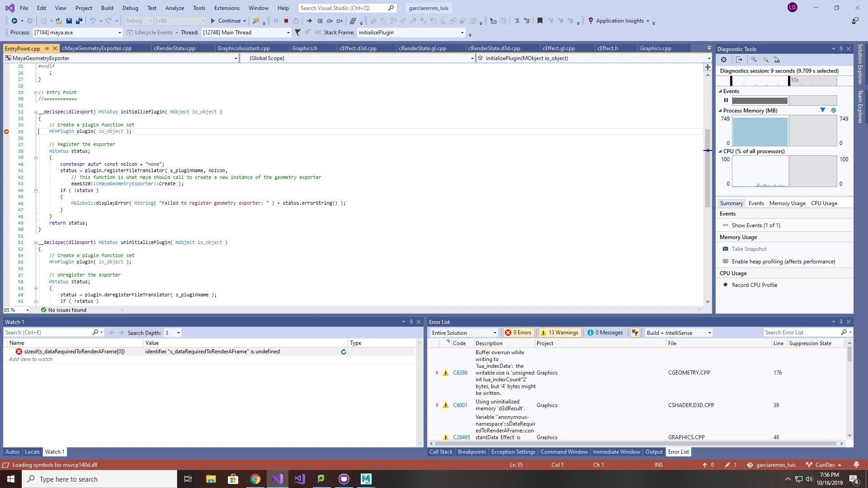Click the Watch Search input field
The image size is (868, 488).
[x=48, y=333]
